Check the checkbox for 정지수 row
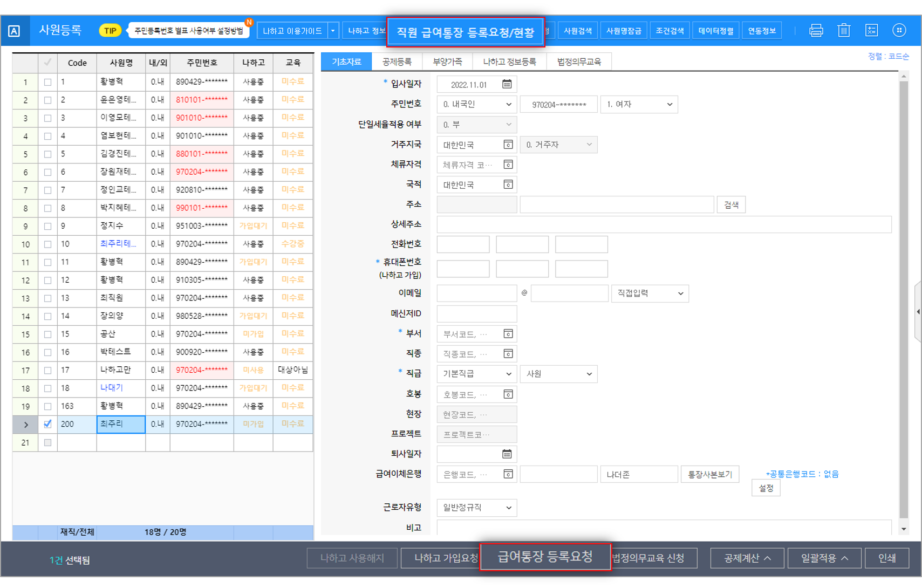 (x=47, y=226)
